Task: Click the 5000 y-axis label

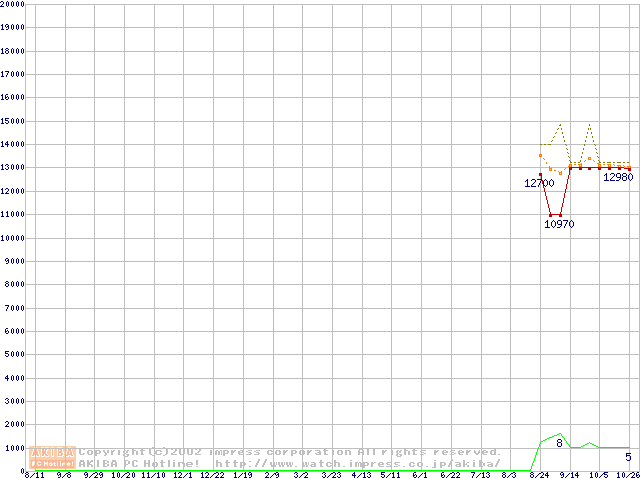Action: coord(14,355)
